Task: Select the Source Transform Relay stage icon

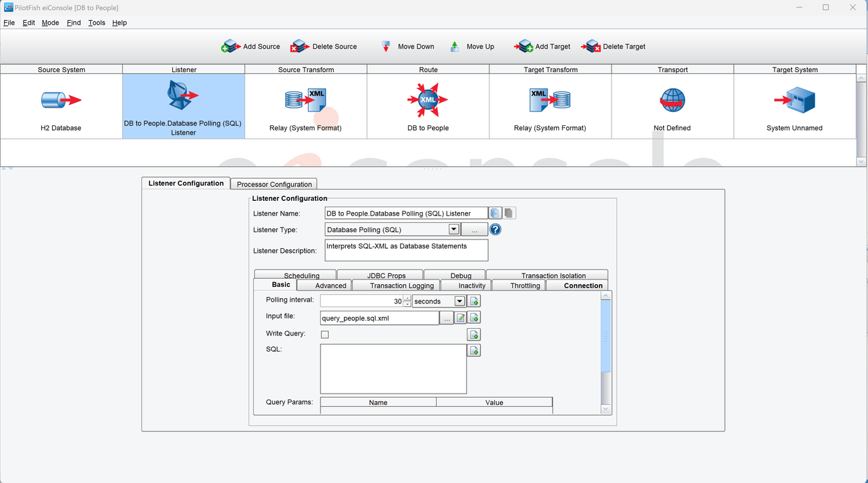Action: click(306, 100)
